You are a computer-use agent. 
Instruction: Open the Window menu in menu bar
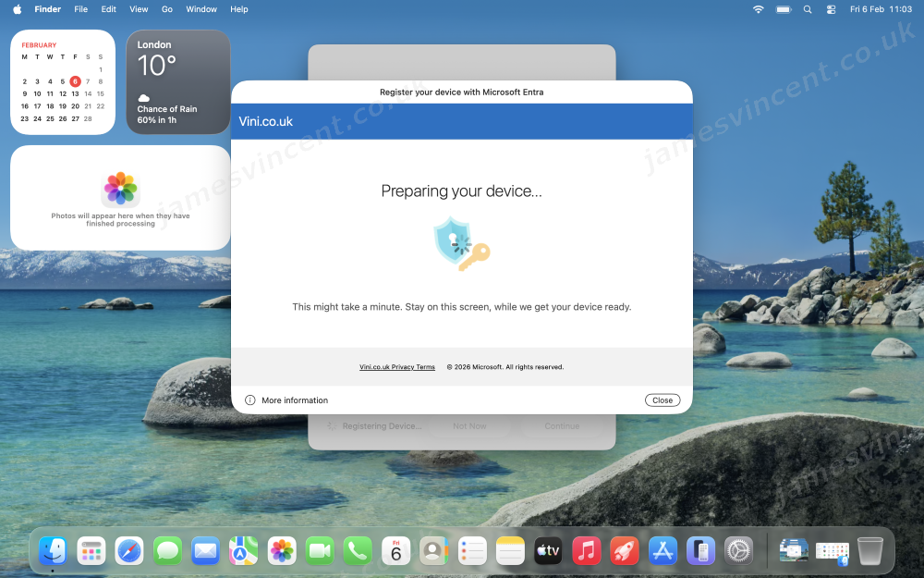(201, 9)
